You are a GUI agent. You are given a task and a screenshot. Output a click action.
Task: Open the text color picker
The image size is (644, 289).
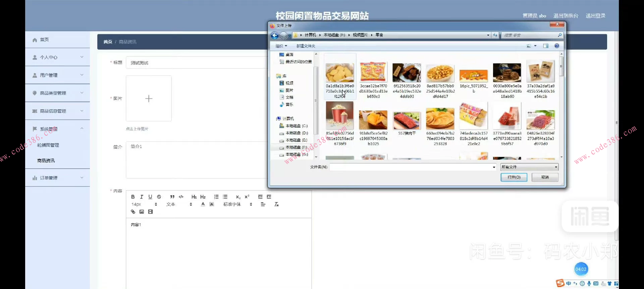coord(203,204)
